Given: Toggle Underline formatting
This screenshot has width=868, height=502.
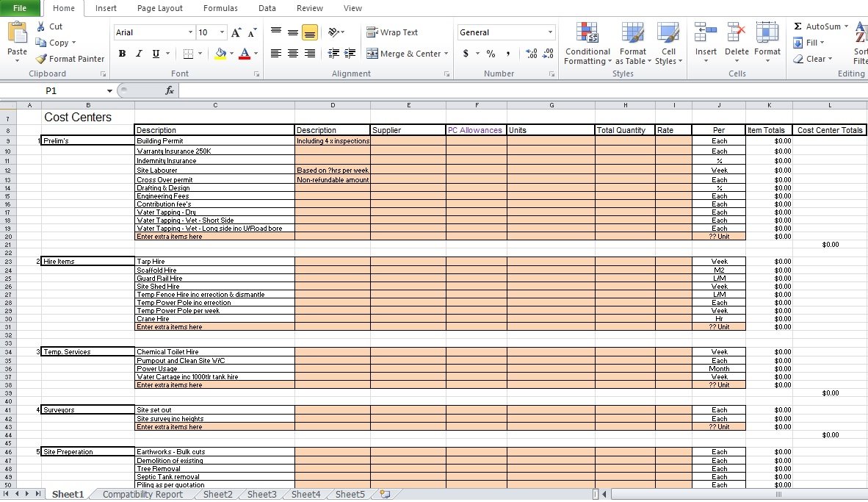Looking at the screenshot, I should [156, 54].
